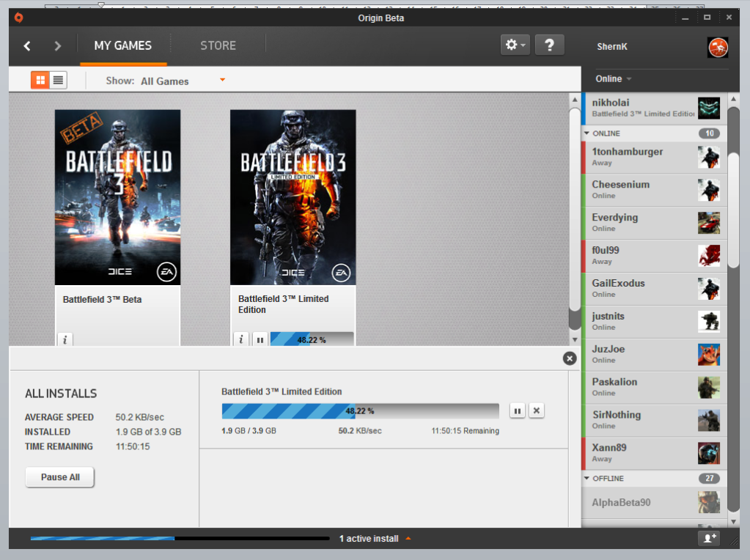Viewport: 750px width, 560px height.
Task: Open the settings gear menu
Action: (514, 45)
